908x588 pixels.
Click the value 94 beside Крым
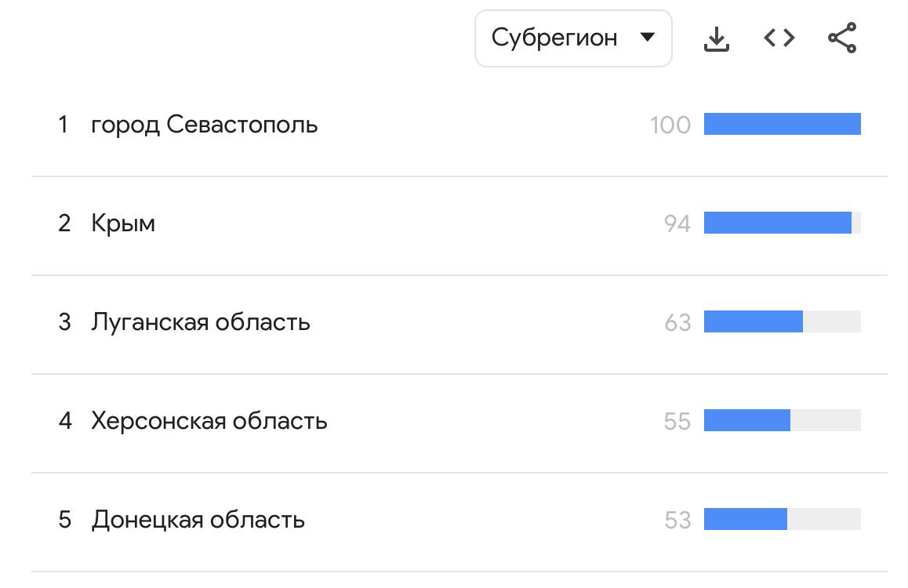click(677, 224)
